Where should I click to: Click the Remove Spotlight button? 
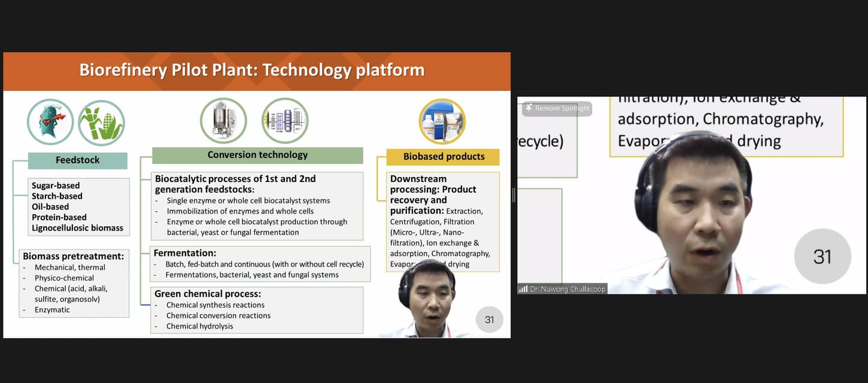coord(557,108)
